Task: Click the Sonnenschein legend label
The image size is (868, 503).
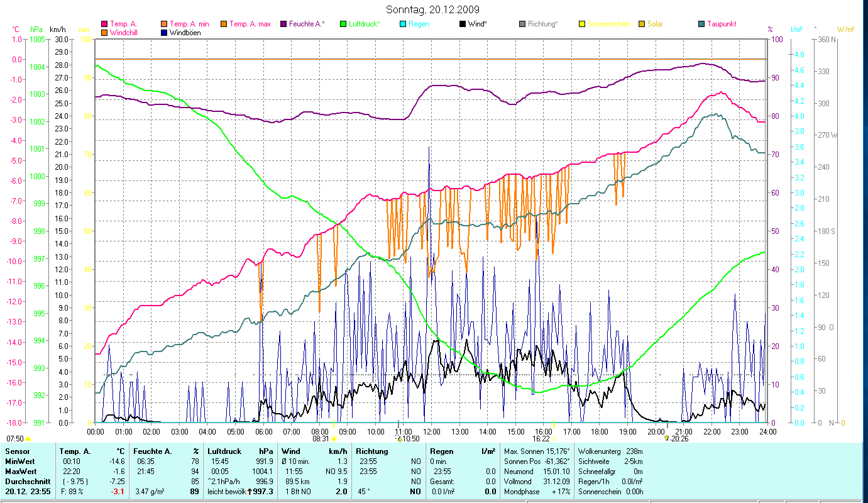Action: click(609, 25)
